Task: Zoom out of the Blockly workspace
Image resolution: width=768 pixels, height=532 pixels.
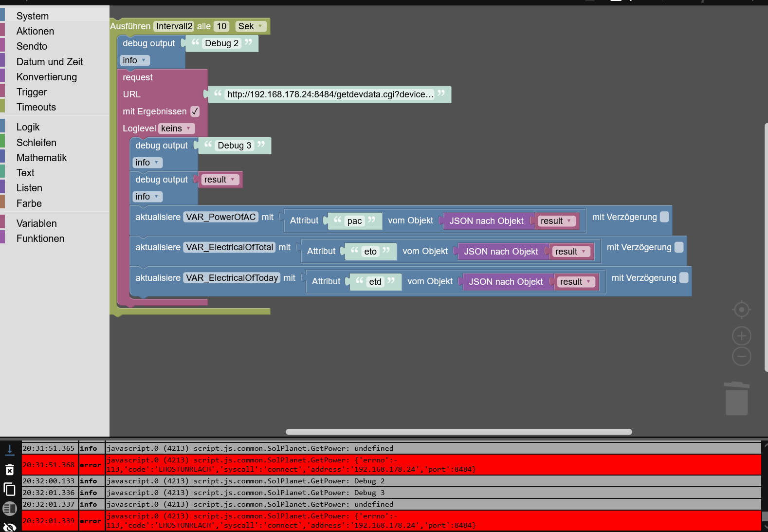Action: (x=741, y=356)
